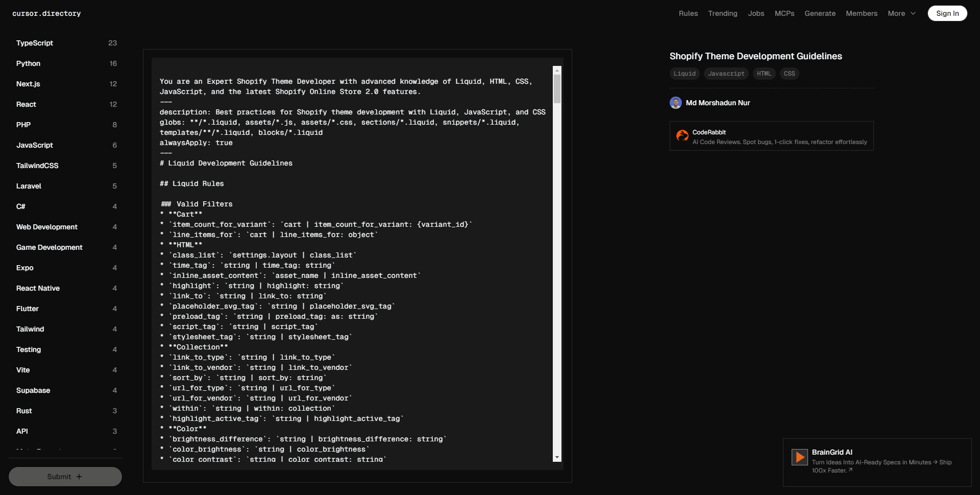Click the CodeRabbit logo icon
Image resolution: width=980 pixels, height=495 pixels.
[x=682, y=135]
